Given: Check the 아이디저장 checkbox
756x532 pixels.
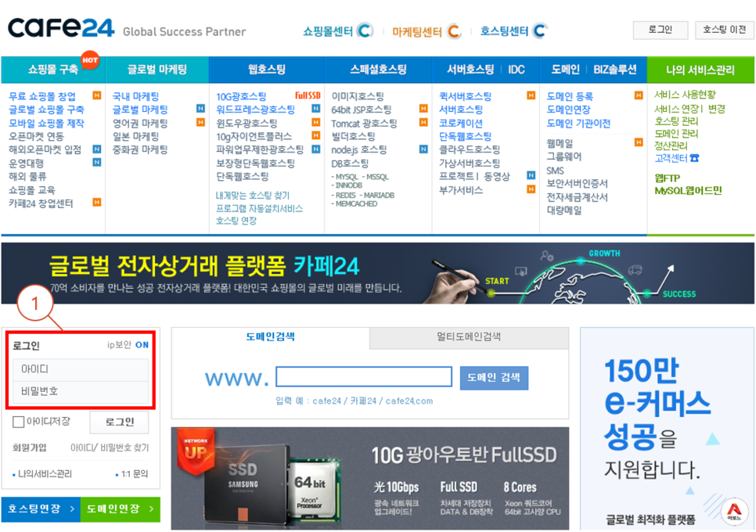Looking at the screenshot, I should click(x=18, y=422).
